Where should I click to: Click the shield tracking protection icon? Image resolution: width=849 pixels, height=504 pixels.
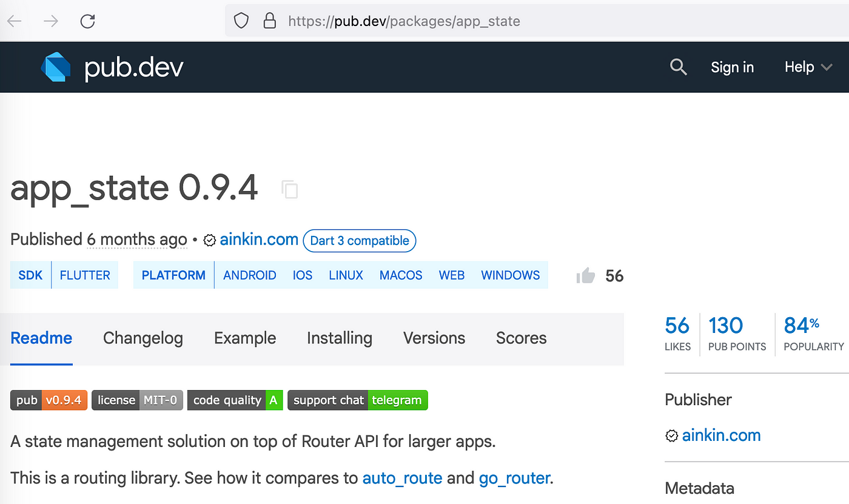(x=241, y=21)
